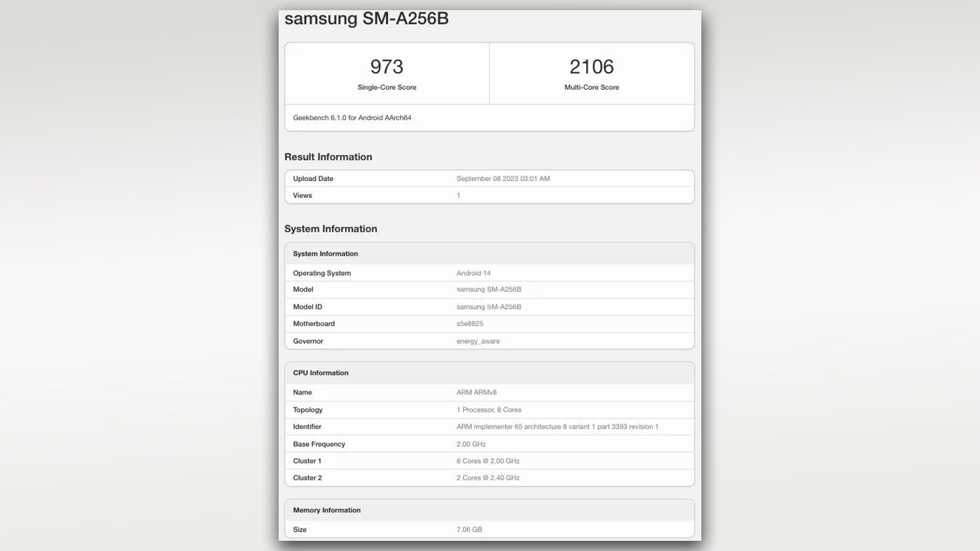Select the date 'September 08 2023 03:01 AM'
980x551 pixels.
503,179
